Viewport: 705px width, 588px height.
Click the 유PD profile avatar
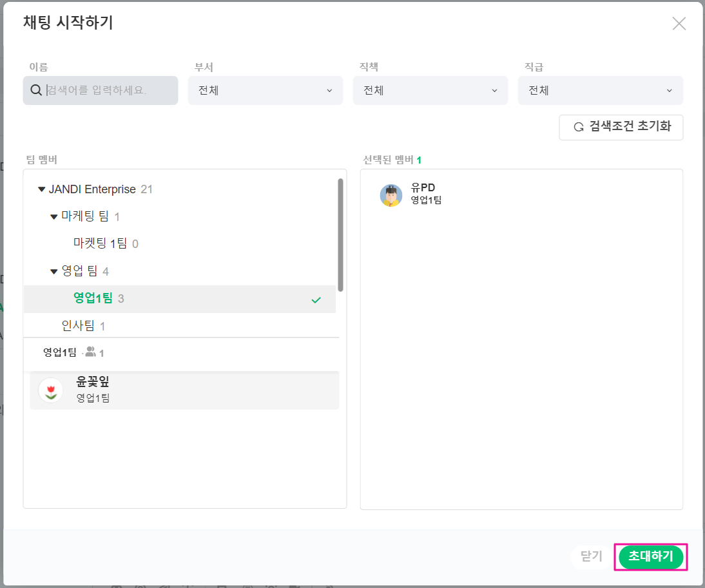click(x=391, y=195)
